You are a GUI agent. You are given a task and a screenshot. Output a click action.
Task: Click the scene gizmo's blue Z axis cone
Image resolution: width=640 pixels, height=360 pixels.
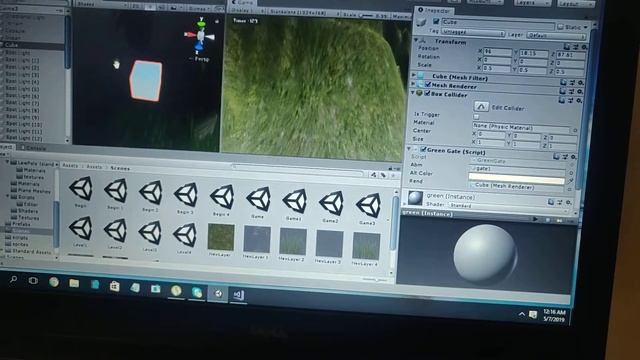tap(199, 48)
